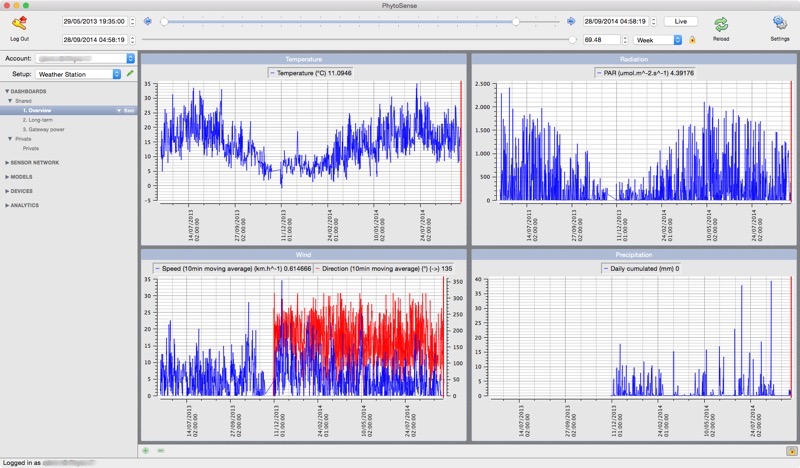The image size is (800, 468).
Task: Open the Account dropdown
Action: click(85, 59)
